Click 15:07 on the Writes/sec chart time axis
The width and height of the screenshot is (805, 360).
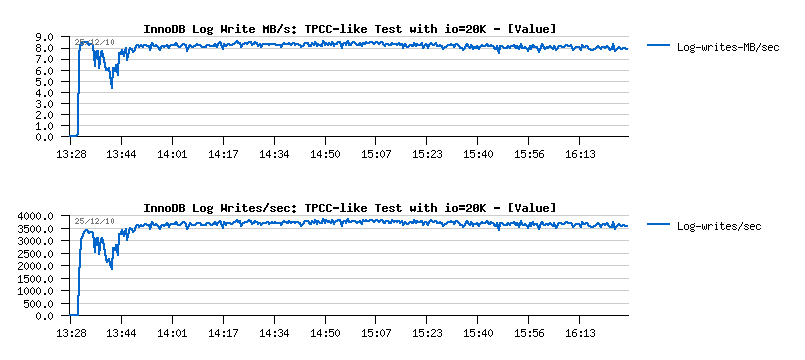[x=376, y=334]
